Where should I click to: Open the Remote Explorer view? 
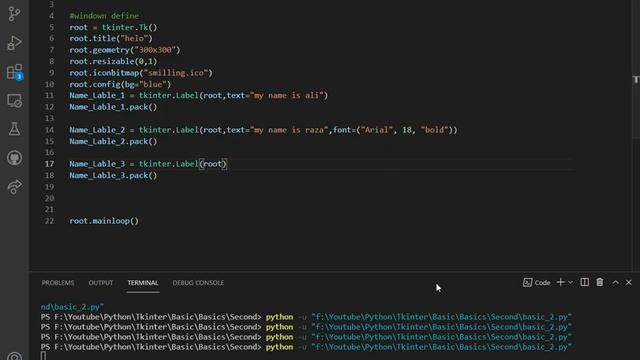tap(14, 100)
